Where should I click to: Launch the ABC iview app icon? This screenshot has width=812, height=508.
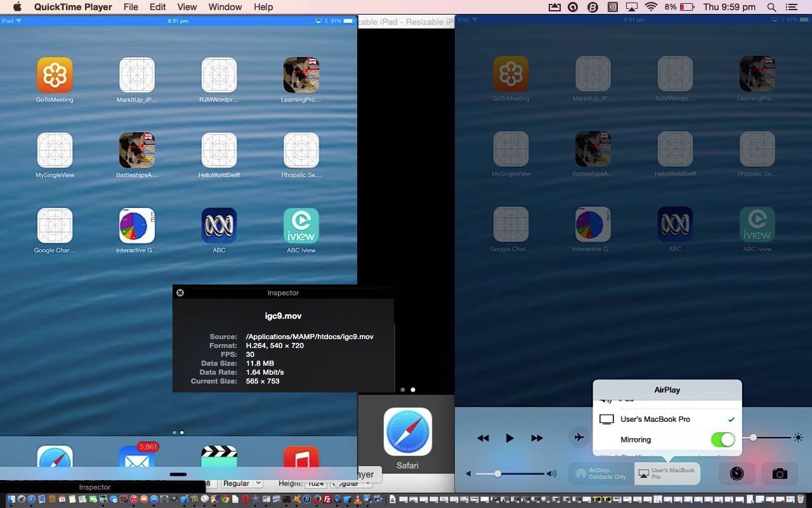point(301,225)
